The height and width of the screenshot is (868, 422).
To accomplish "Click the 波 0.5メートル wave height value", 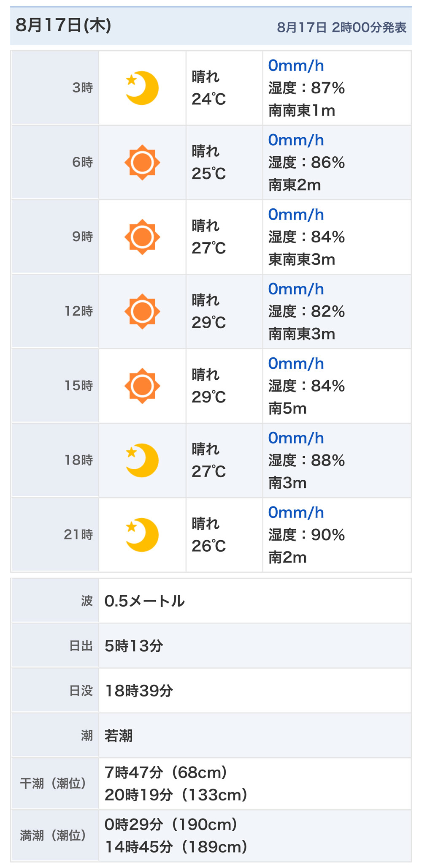I will 144,601.
